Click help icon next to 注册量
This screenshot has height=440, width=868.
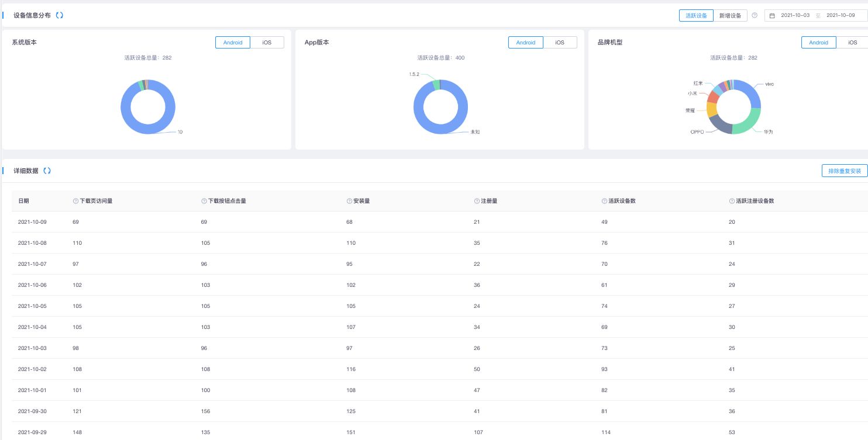click(x=477, y=201)
